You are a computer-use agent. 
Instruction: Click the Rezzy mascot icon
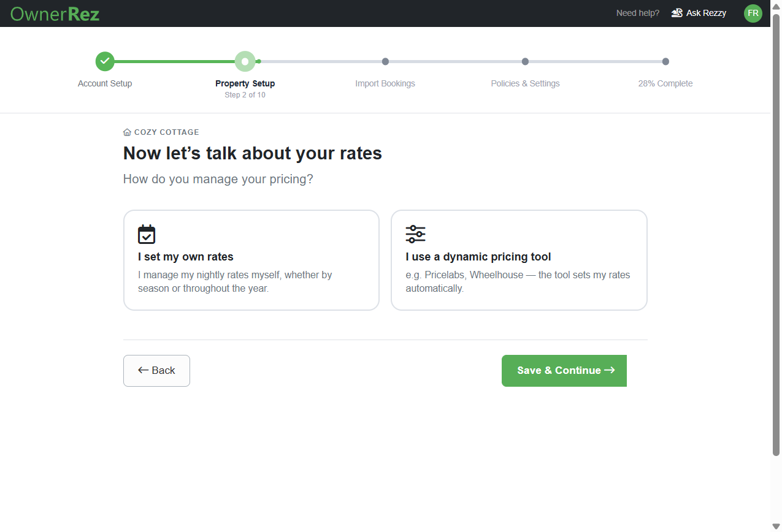click(677, 13)
